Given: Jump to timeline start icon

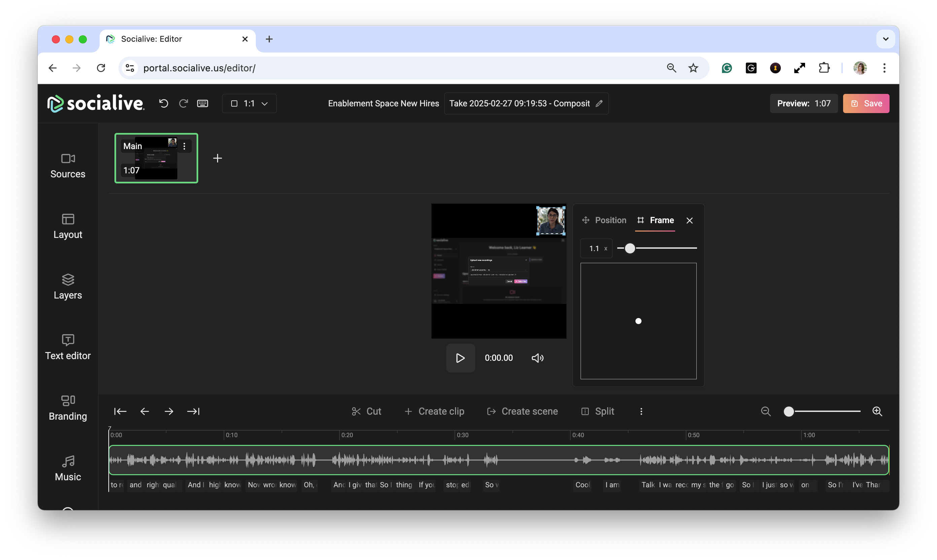Looking at the screenshot, I should 120,411.
